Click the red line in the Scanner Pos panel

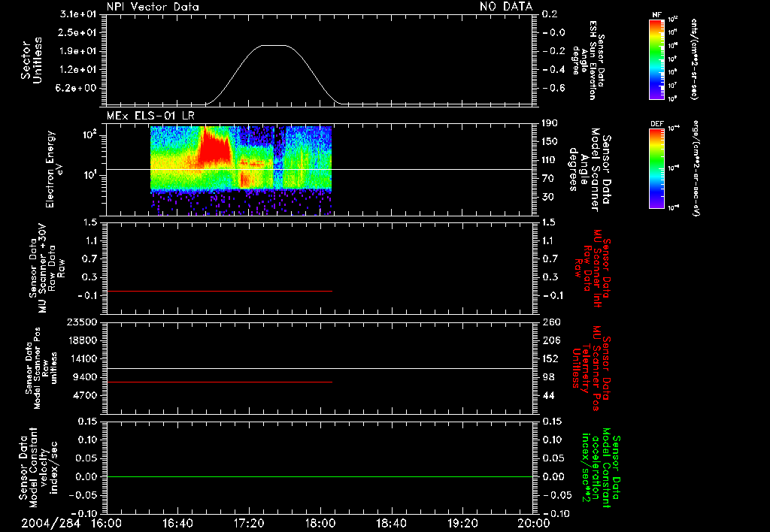click(219, 382)
